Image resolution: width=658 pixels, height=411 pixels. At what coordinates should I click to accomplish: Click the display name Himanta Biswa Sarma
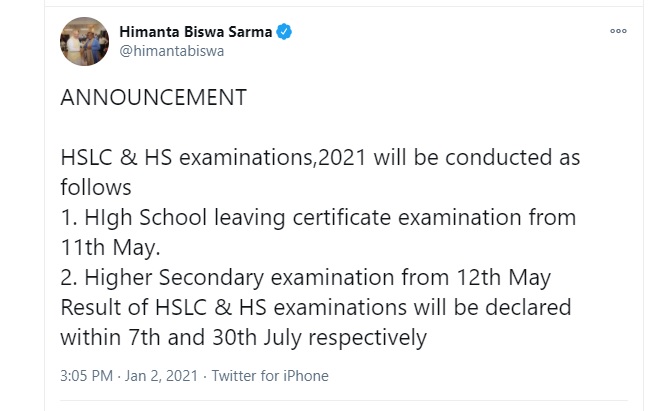coord(196,32)
